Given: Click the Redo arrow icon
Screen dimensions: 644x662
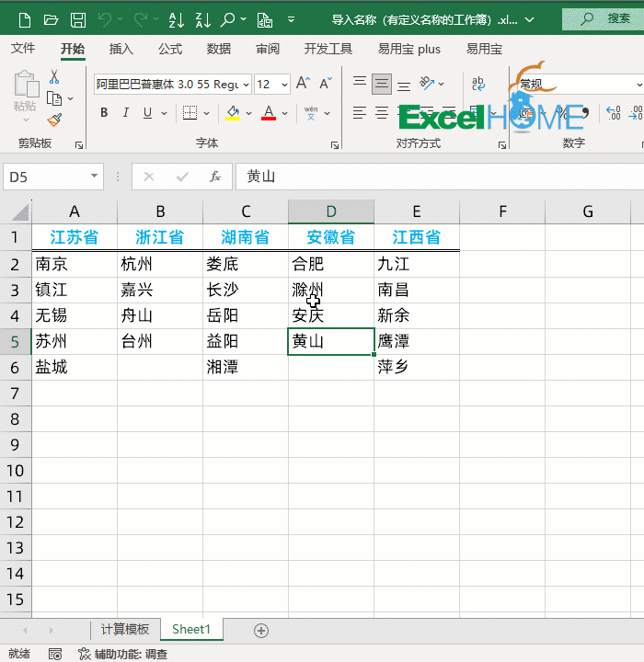Looking at the screenshot, I should click(141, 19).
